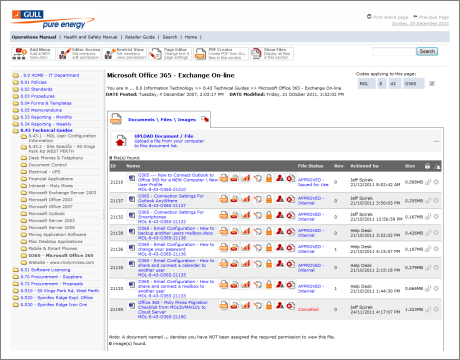Open the 8.34 Reporting - Weekly folder
460x360 pixels.
46,124
